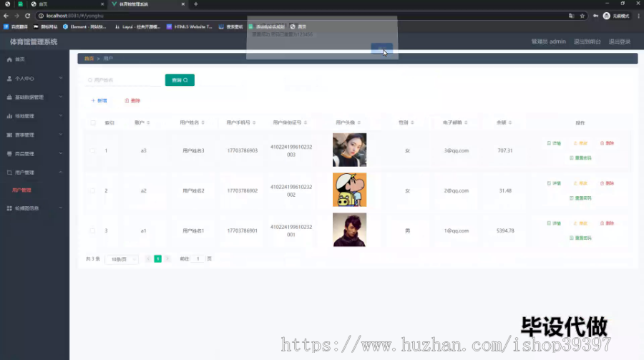Click the green 查询 search button

click(x=180, y=80)
